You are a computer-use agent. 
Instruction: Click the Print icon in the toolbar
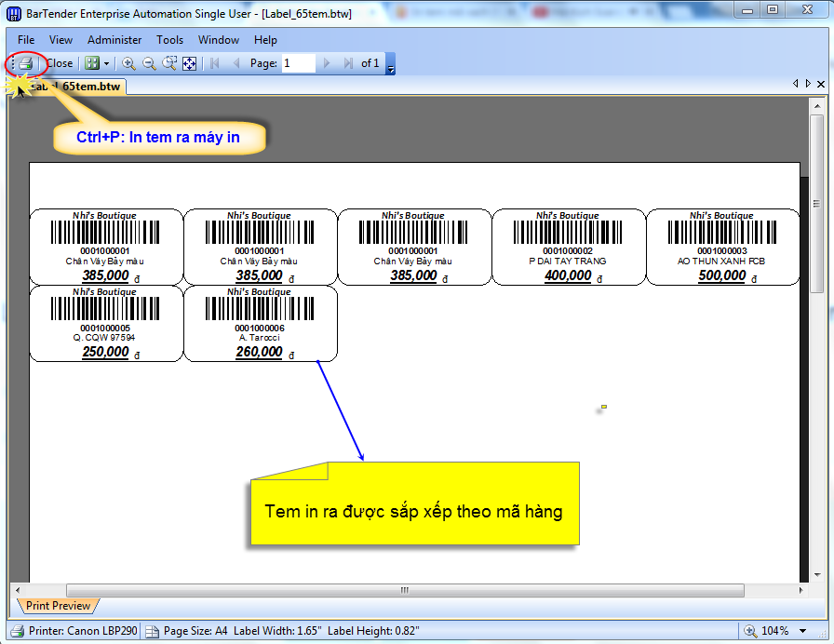(26, 63)
